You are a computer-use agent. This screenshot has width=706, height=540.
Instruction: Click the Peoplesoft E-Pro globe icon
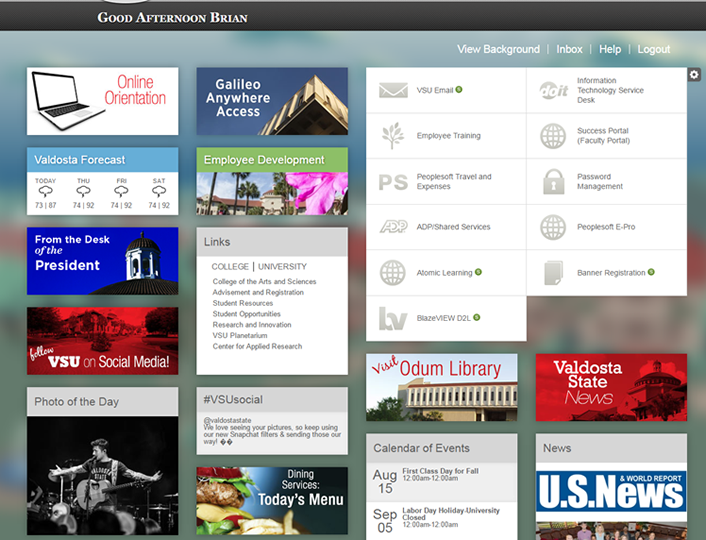coord(553,227)
